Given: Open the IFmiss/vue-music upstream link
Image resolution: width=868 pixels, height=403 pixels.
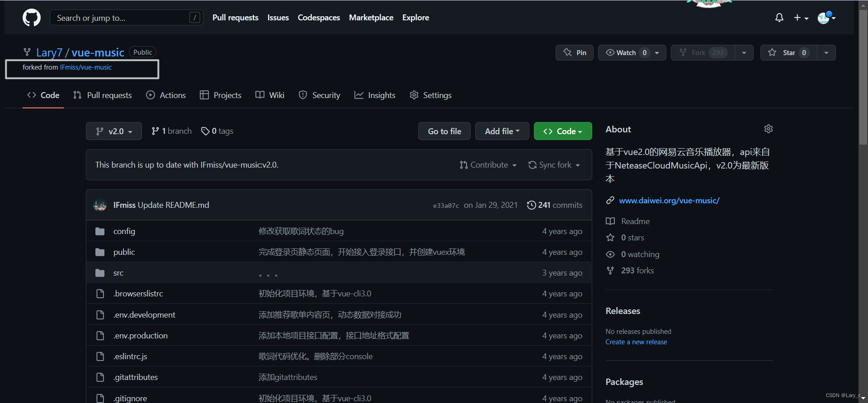Looking at the screenshot, I should 86,67.
